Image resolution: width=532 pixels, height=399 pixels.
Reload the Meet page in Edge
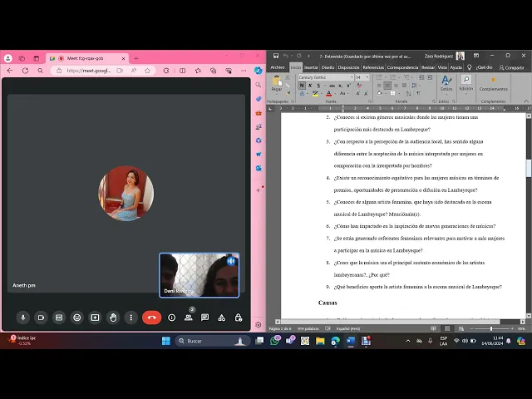(25, 71)
